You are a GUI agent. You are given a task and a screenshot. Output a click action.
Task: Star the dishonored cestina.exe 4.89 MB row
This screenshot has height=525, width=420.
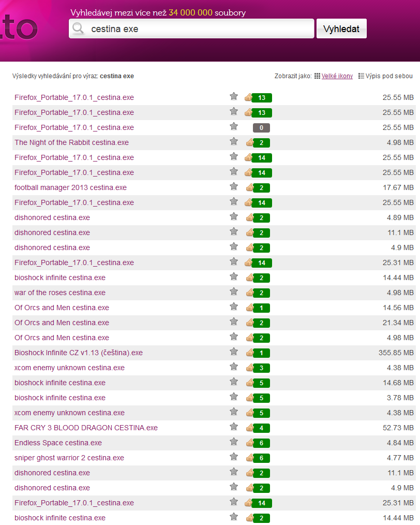click(x=234, y=216)
